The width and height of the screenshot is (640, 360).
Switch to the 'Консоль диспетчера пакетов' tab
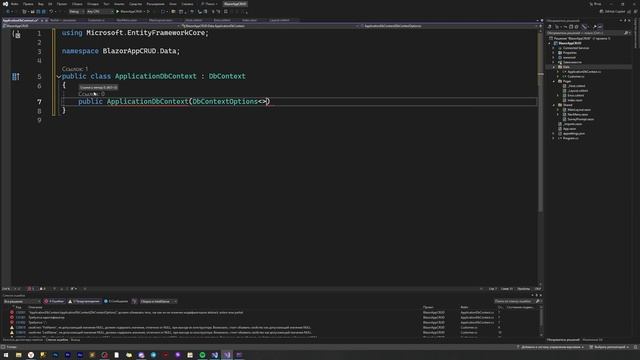[22, 340]
